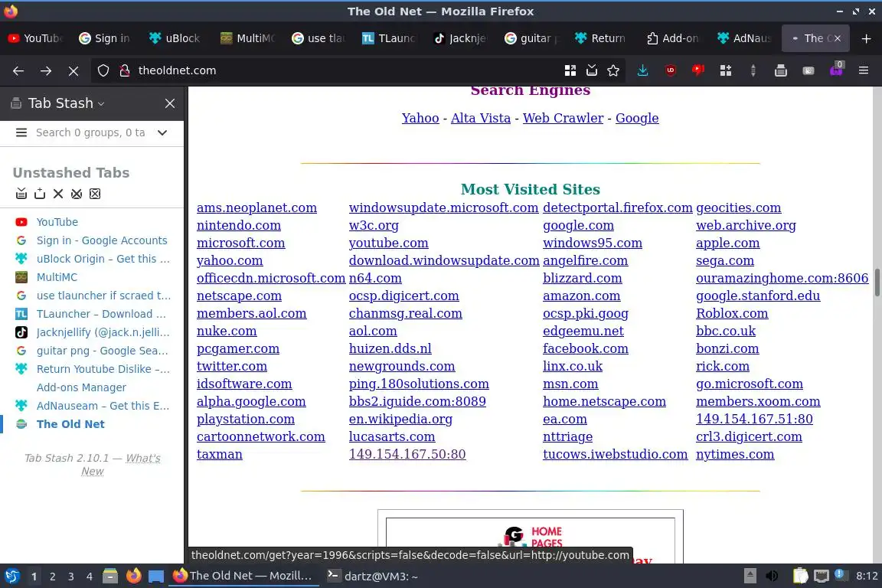Click the grid icon in the address bar

click(x=570, y=70)
